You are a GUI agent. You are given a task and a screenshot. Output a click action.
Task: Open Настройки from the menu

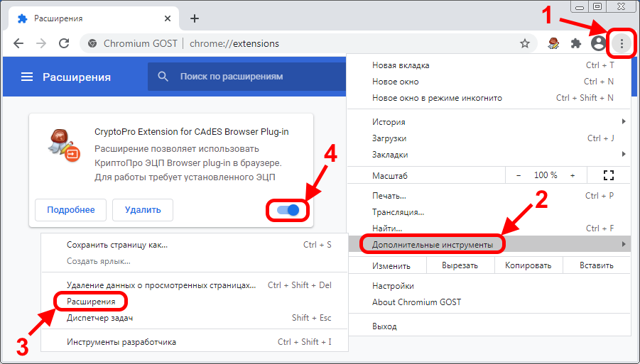tap(393, 287)
